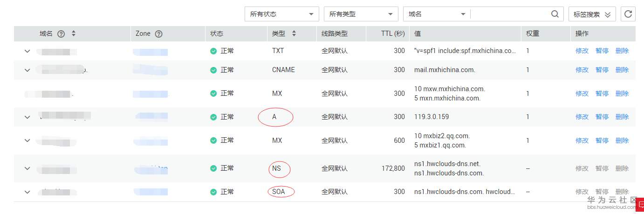The width and height of the screenshot is (644, 214).
Task: Click the red feedback icon at bottom right
Action: (640, 204)
